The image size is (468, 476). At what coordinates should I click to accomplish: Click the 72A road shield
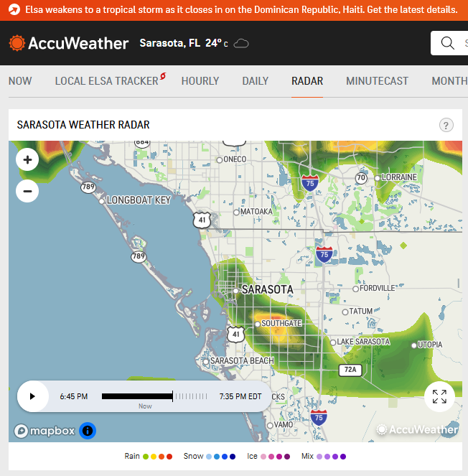click(x=350, y=370)
